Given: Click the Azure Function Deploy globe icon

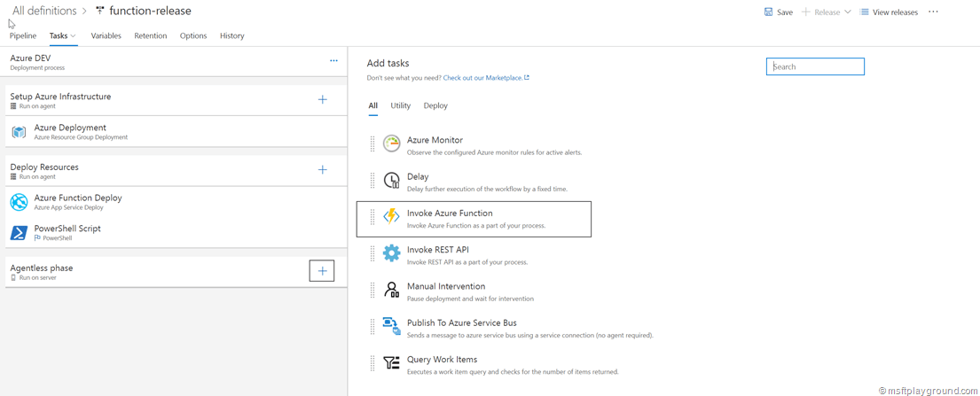Looking at the screenshot, I should pos(19,202).
